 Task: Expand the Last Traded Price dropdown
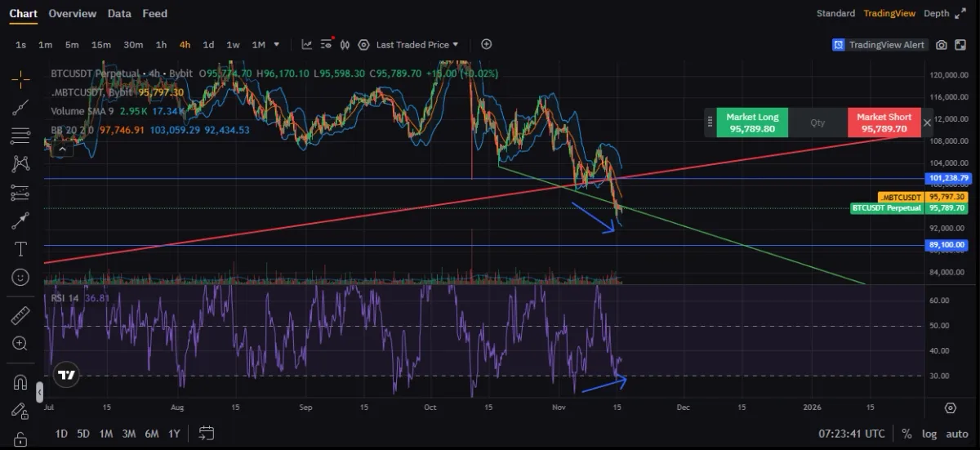(x=416, y=45)
